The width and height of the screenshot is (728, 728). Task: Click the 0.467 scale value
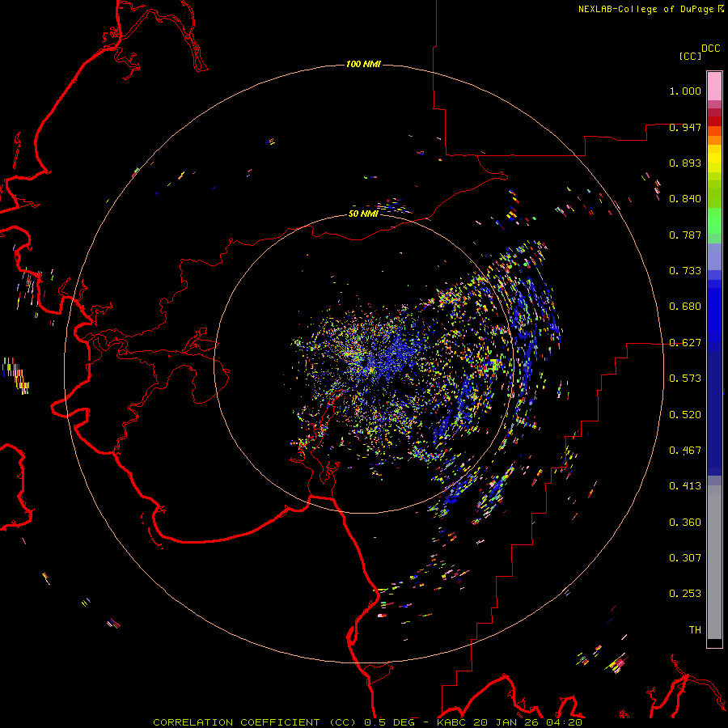685,451
